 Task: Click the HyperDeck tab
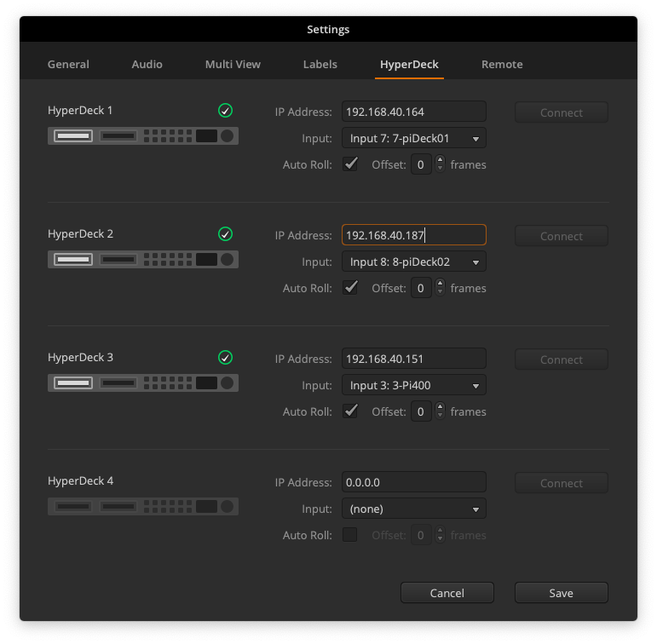pos(409,65)
